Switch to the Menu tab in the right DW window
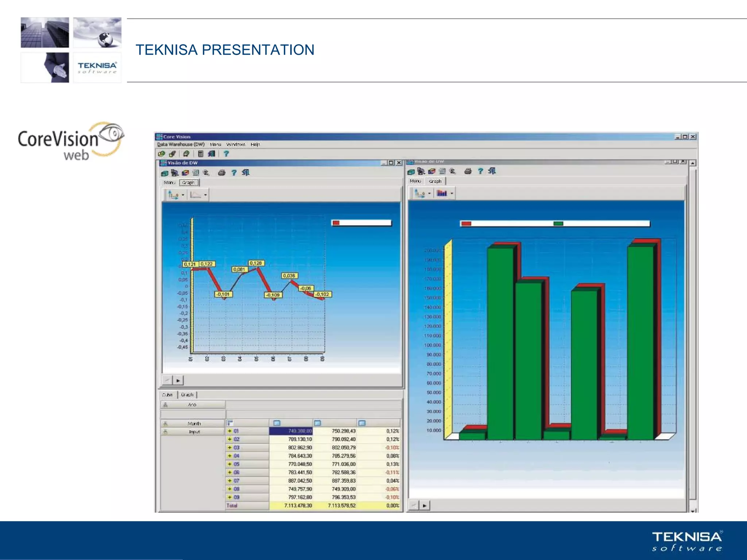Screen dimensions: 747x560 (415, 181)
